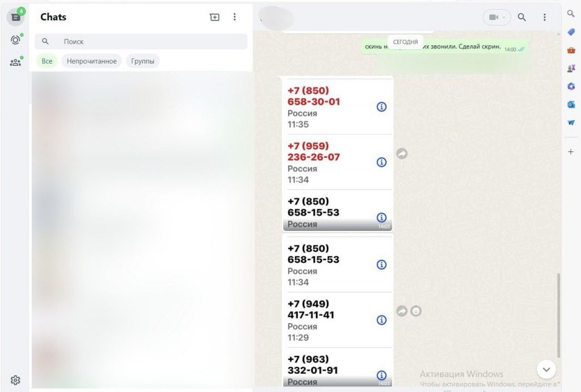Click the Поиск search field
Screen dimensions: 581x392
(141, 41)
